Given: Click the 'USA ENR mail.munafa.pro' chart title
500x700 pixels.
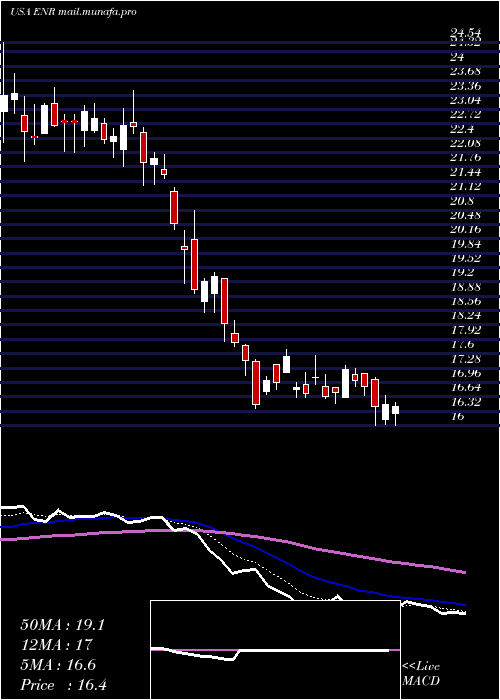Looking at the screenshot, I should coord(73,12).
